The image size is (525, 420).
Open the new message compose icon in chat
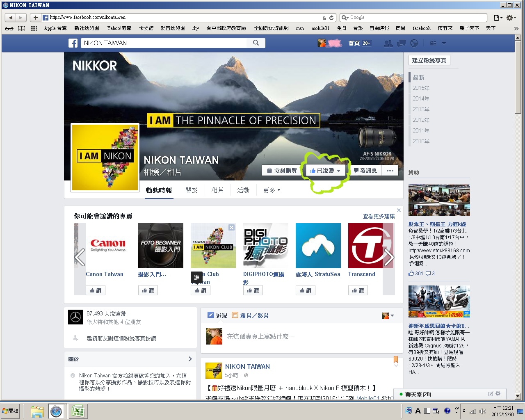491,394
